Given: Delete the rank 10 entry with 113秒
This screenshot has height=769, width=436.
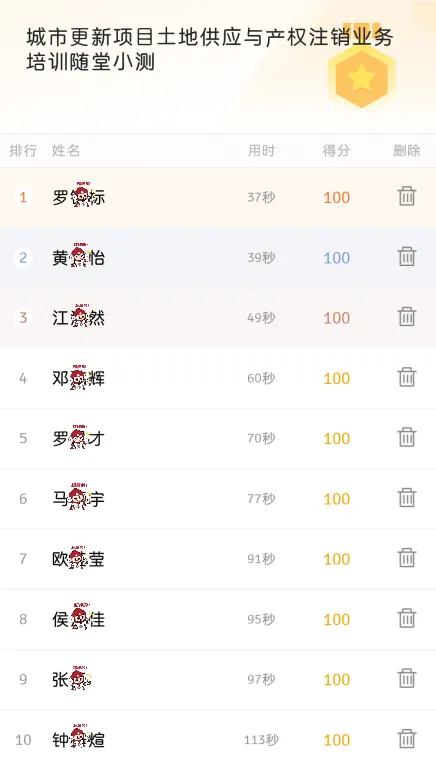Looking at the screenshot, I should 407,739.
